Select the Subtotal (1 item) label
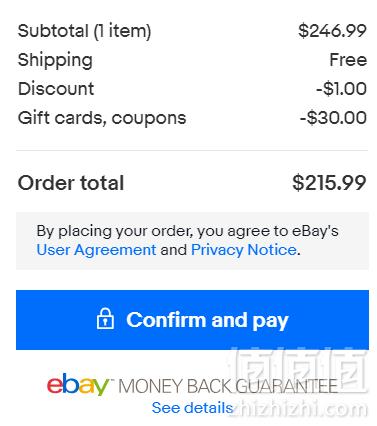 coord(84,31)
